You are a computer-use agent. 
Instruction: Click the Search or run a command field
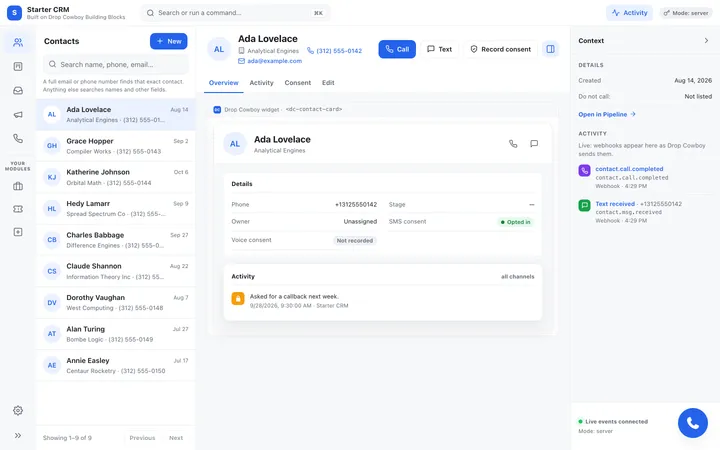(x=235, y=13)
